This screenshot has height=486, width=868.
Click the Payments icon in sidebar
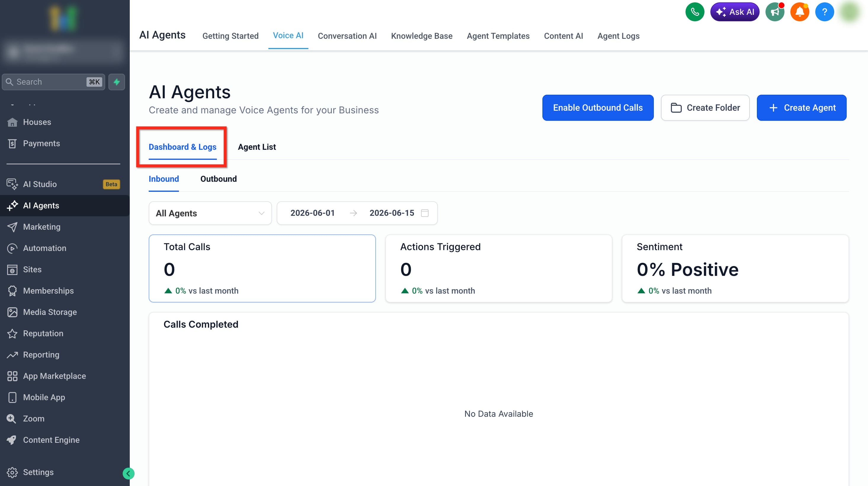[12, 144]
